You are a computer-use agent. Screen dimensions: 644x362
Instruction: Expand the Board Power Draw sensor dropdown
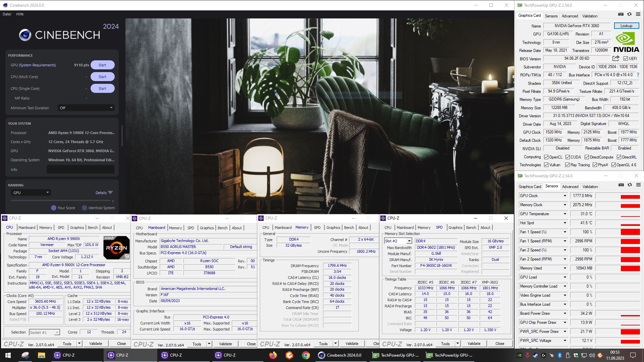click(565, 313)
